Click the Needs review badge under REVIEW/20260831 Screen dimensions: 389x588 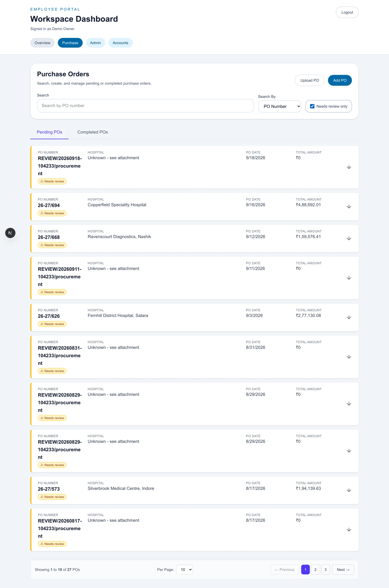52,371
